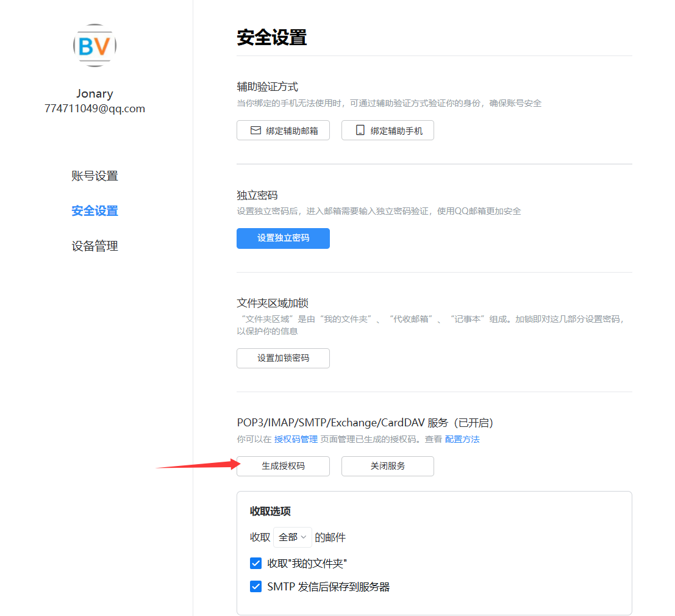Image resolution: width=675 pixels, height=616 pixels.
Task: Click the 绑定辅助邮箱 button
Action: (x=284, y=131)
